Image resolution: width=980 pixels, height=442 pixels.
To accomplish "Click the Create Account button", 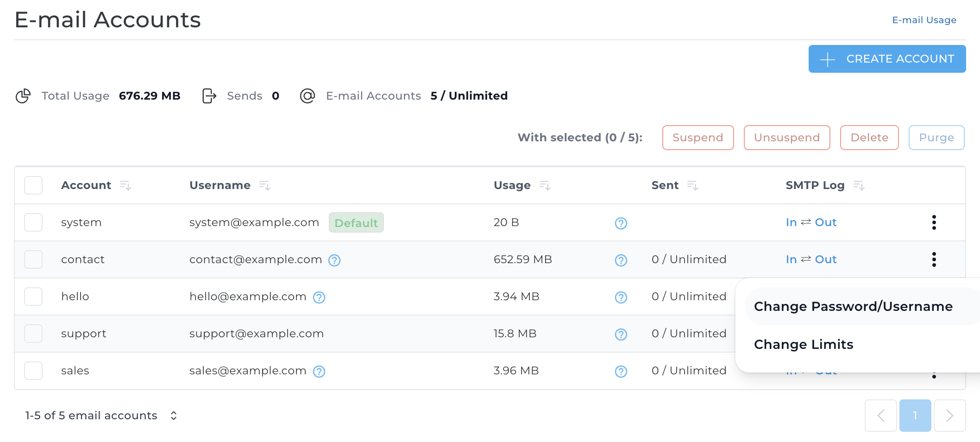I will (x=887, y=59).
